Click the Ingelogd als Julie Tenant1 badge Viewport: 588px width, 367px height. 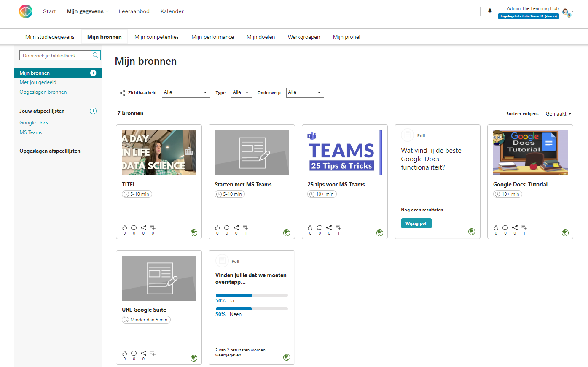(529, 16)
